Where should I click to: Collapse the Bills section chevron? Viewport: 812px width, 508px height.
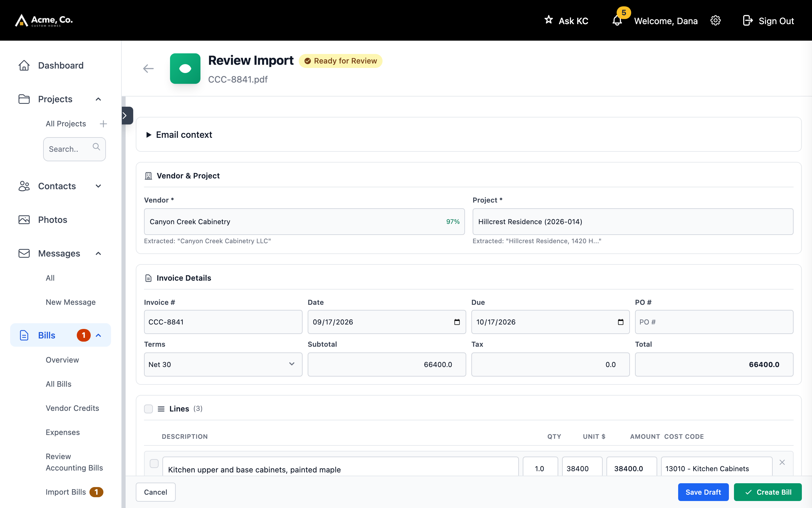(98, 335)
